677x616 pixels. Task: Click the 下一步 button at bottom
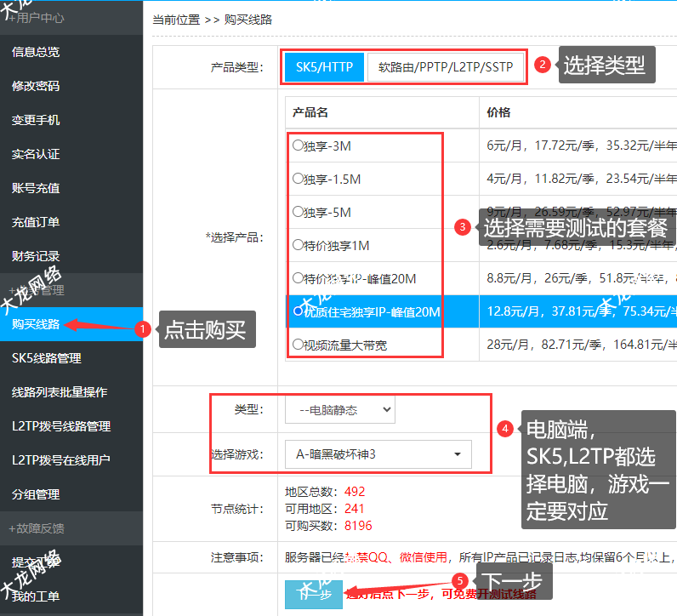click(314, 594)
